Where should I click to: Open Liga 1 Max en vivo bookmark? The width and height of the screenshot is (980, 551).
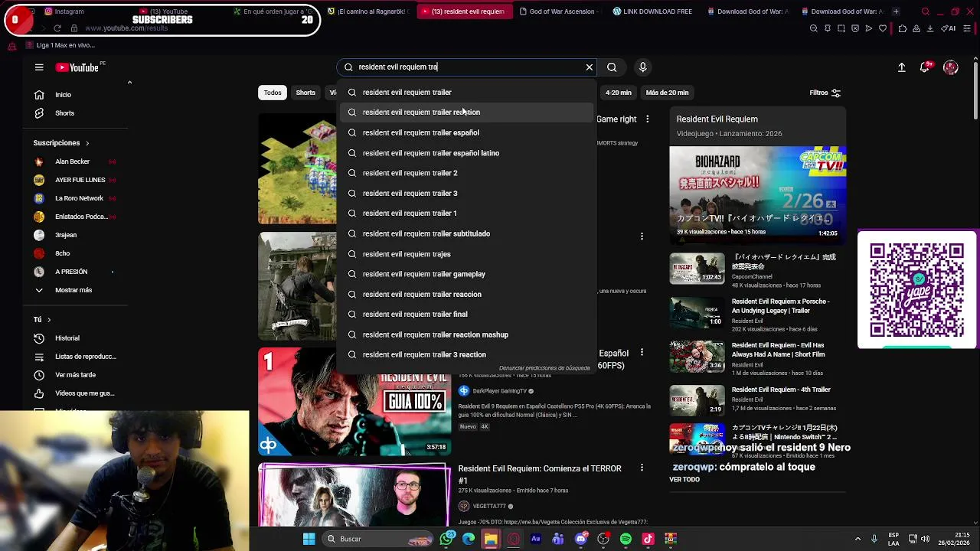coord(60,45)
